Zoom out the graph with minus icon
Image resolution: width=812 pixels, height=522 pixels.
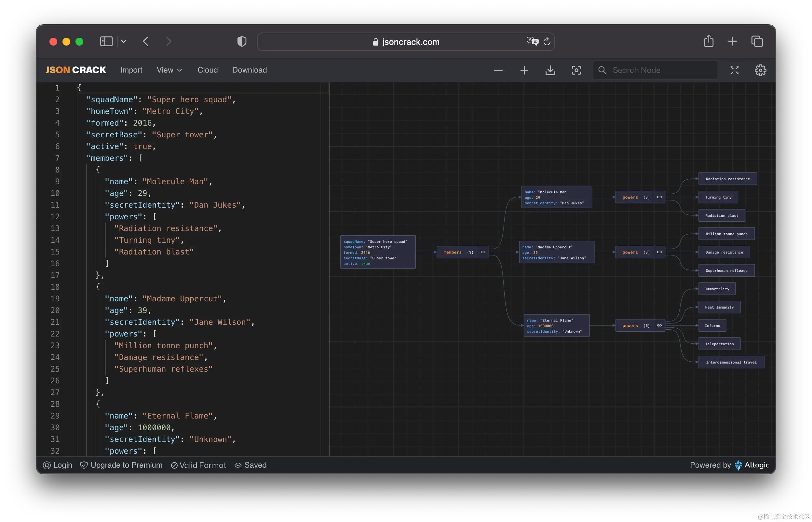[x=498, y=70]
